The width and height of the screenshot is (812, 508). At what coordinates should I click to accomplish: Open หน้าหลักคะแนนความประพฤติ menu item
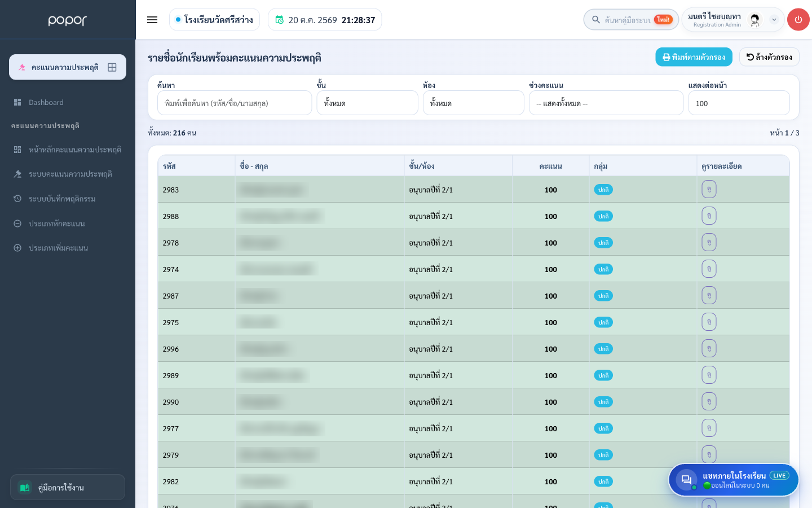(x=68, y=150)
